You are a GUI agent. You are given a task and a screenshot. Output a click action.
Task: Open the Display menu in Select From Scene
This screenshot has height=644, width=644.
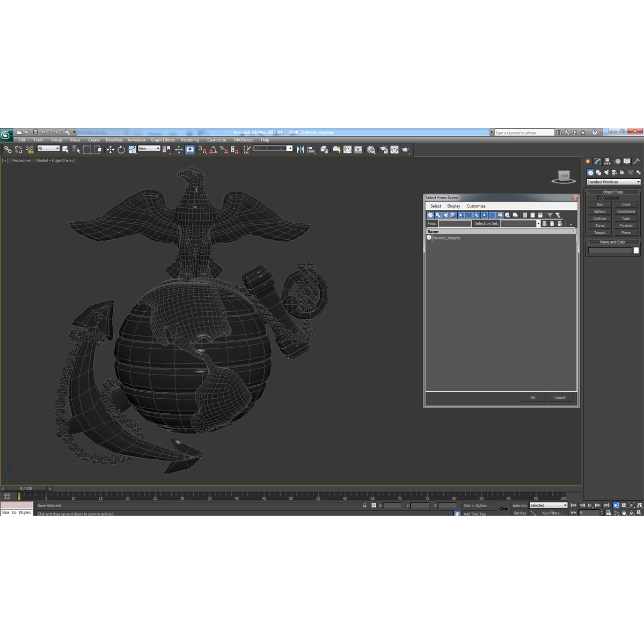[x=453, y=206]
